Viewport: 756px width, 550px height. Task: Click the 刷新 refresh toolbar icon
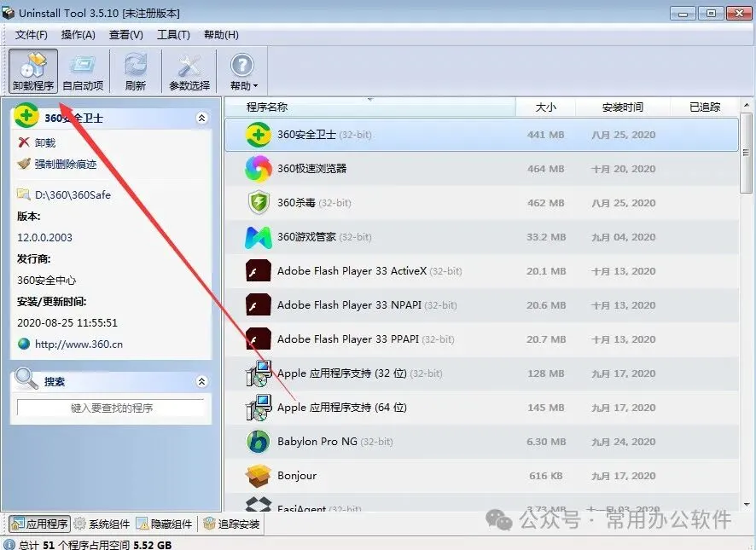136,71
